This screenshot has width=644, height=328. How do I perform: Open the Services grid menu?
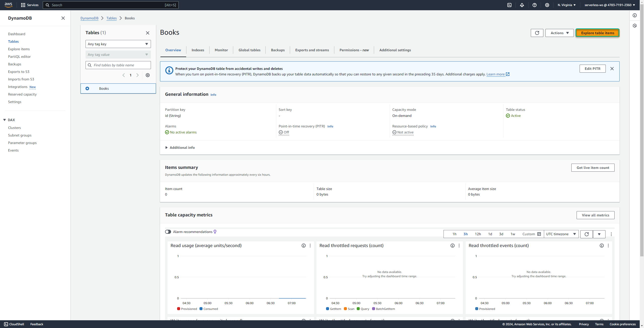tap(30, 5)
